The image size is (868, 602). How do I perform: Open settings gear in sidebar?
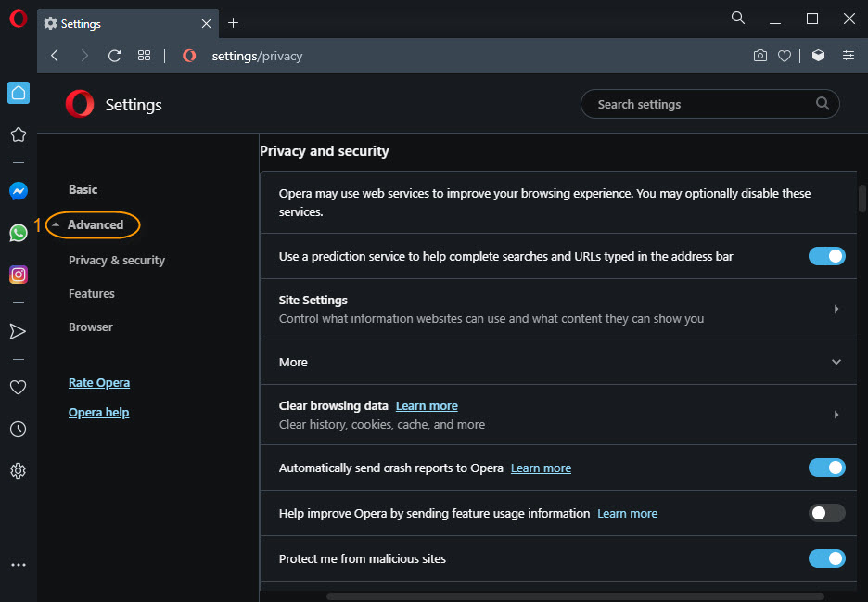pos(19,470)
